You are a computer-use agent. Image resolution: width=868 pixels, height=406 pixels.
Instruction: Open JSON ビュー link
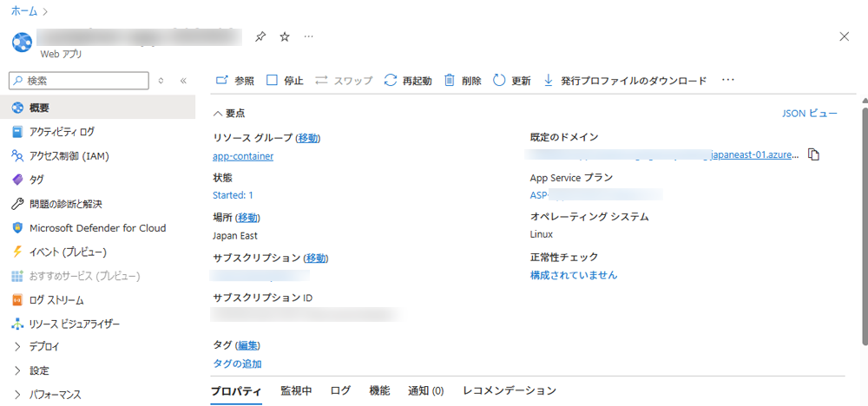[x=809, y=114]
